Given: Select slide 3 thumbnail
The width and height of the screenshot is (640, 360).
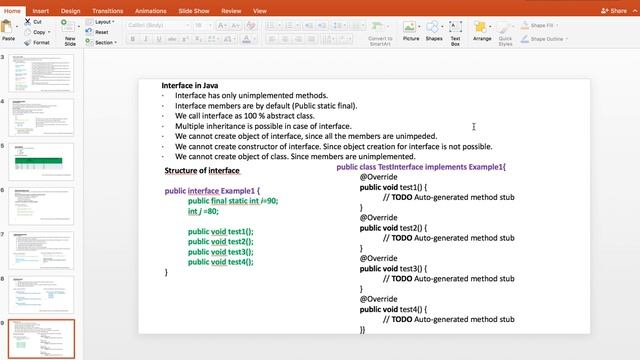Looking at the screenshot, I should [x=41, y=73].
